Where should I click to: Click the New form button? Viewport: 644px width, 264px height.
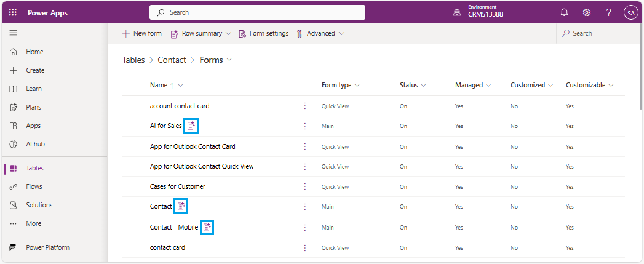(143, 34)
